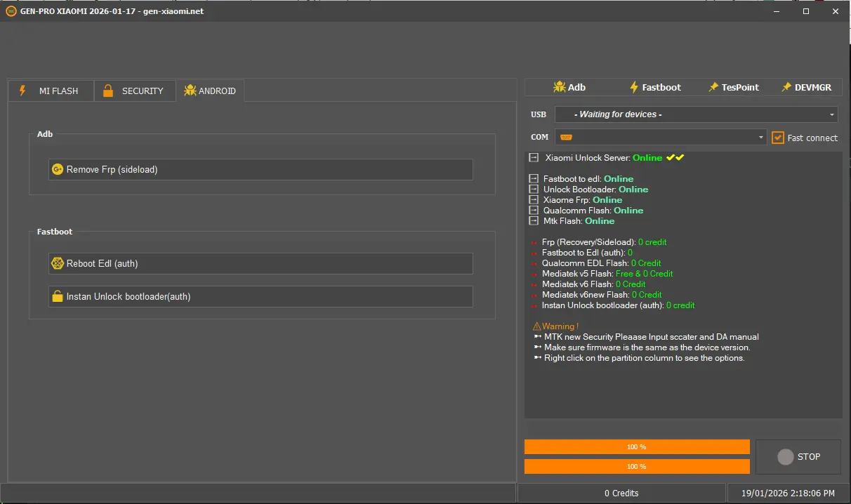Viewport: 851px width, 504px height.
Task: Click the STOP button
Action: tap(798, 456)
